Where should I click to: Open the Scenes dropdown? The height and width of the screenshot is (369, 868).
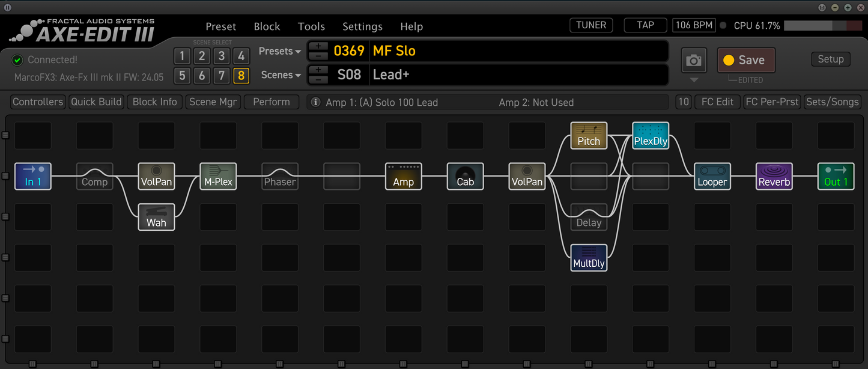(x=280, y=75)
